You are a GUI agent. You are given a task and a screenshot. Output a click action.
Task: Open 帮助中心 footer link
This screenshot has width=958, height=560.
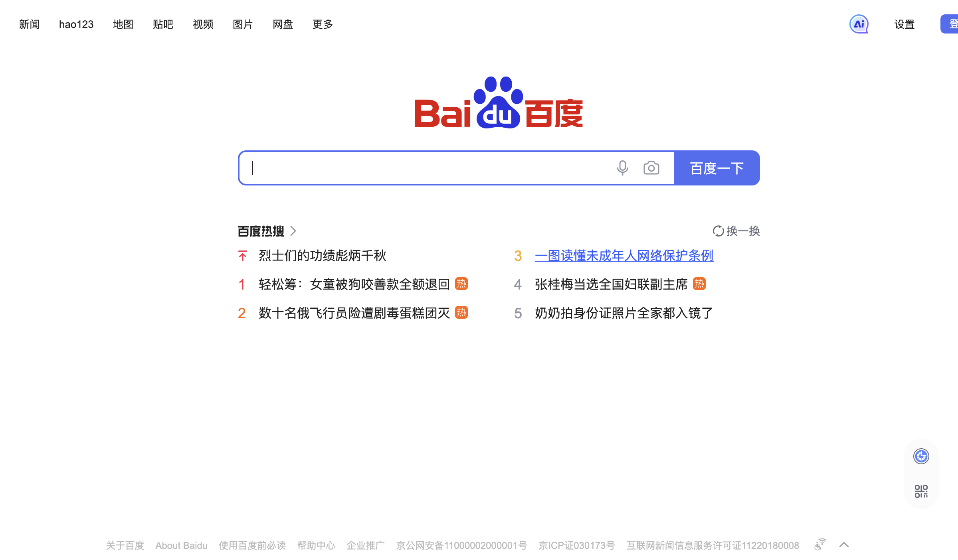[x=316, y=545]
